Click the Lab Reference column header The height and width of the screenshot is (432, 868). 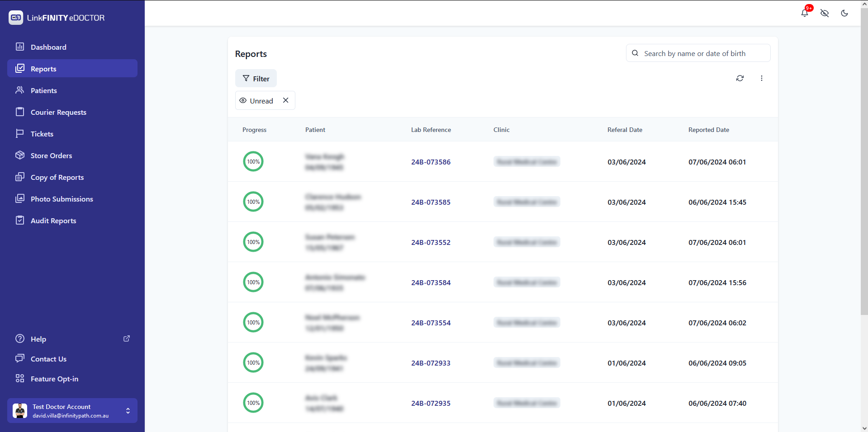(431, 130)
